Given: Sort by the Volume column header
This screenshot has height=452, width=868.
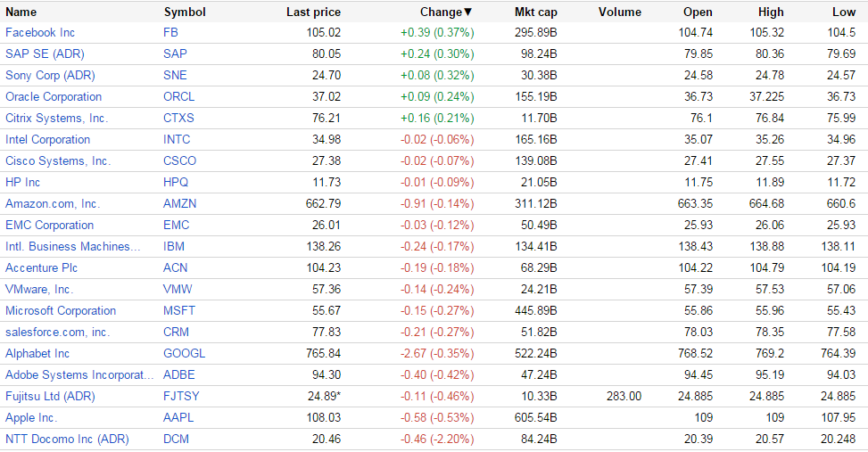Looking at the screenshot, I should pos(620,12).
